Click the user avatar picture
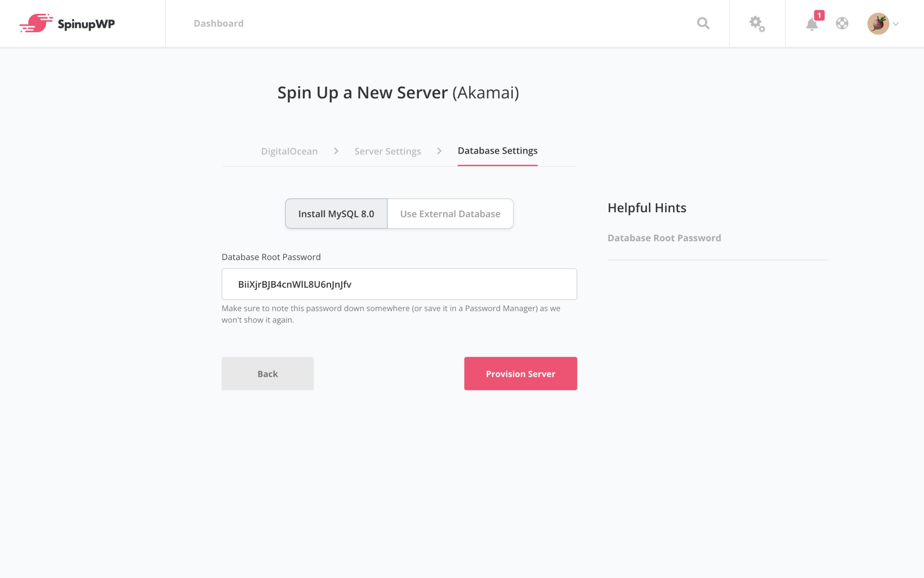Screen dimensions: 924x578 click(878, 24)
